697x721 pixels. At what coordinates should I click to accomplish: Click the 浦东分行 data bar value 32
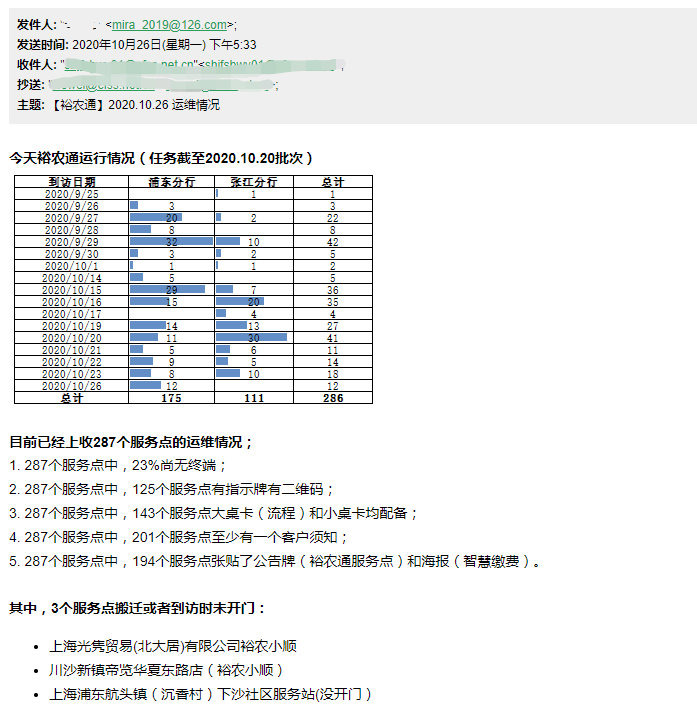[171, 242]
